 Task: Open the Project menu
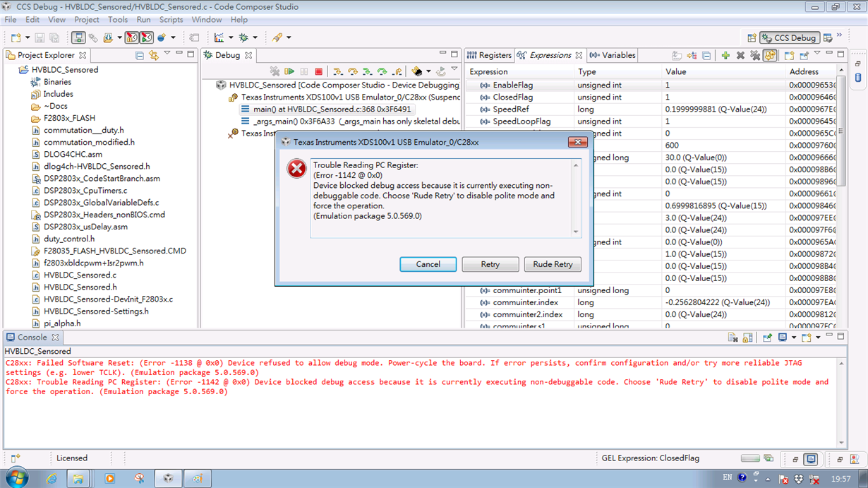pyautogui.click(x=87, y=20)
